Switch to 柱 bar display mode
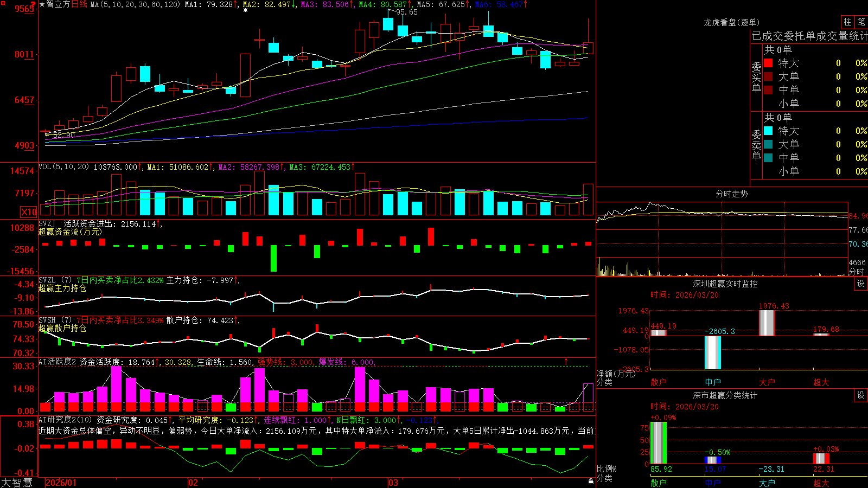The width and height of the screenshot is (868, 488). pyautogui.click(x=847, y=22)
